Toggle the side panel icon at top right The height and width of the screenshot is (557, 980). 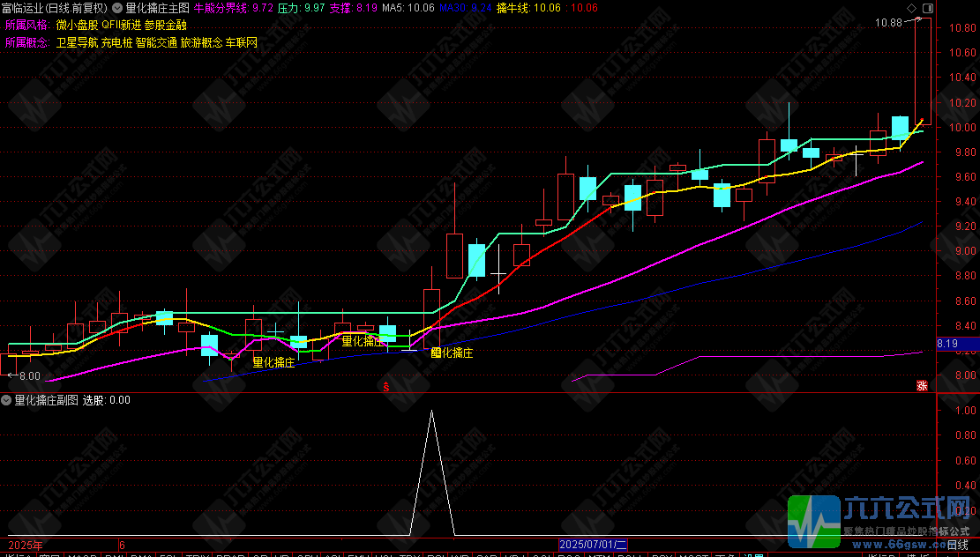pyautogui.click(x=927, y=8)
